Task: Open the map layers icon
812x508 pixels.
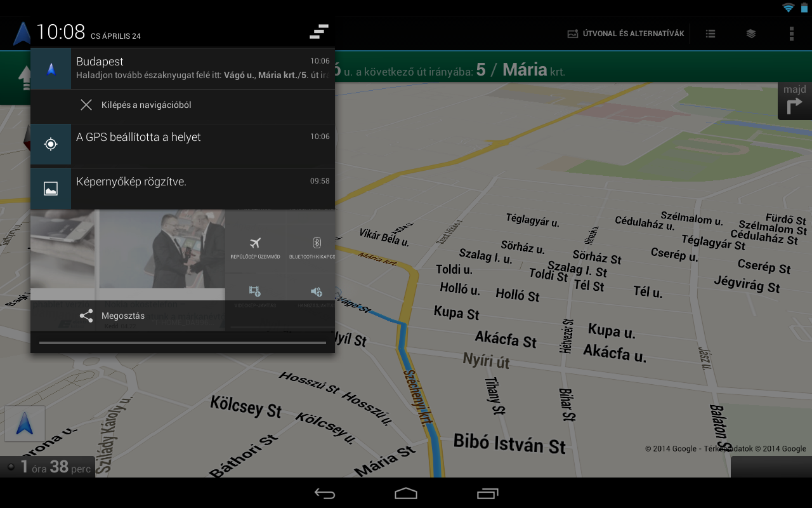Action: (751, 34)
